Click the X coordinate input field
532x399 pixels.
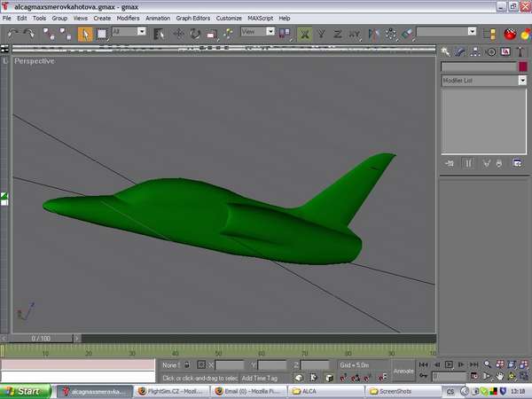230,365
